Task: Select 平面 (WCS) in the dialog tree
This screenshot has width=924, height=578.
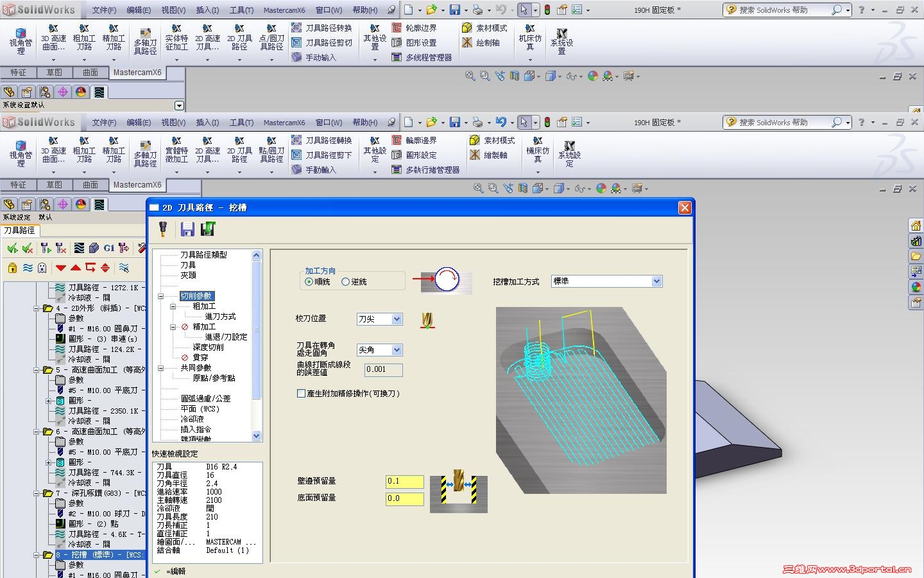Action: coord(200,409)
